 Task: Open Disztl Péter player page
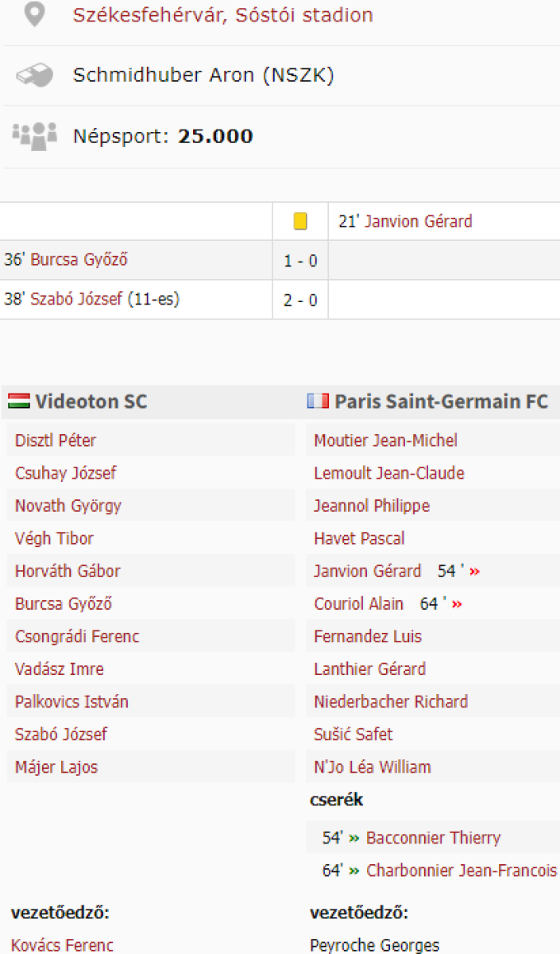point(56,440)
